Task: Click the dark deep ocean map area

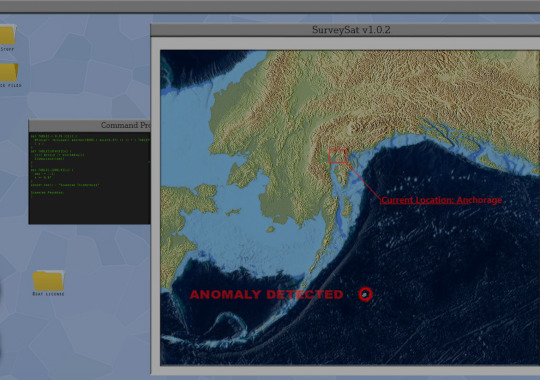Action: (x=448, y=293)
